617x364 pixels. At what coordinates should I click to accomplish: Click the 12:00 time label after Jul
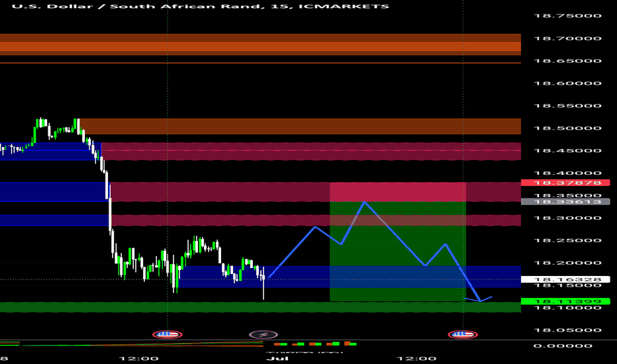point(416,359)
